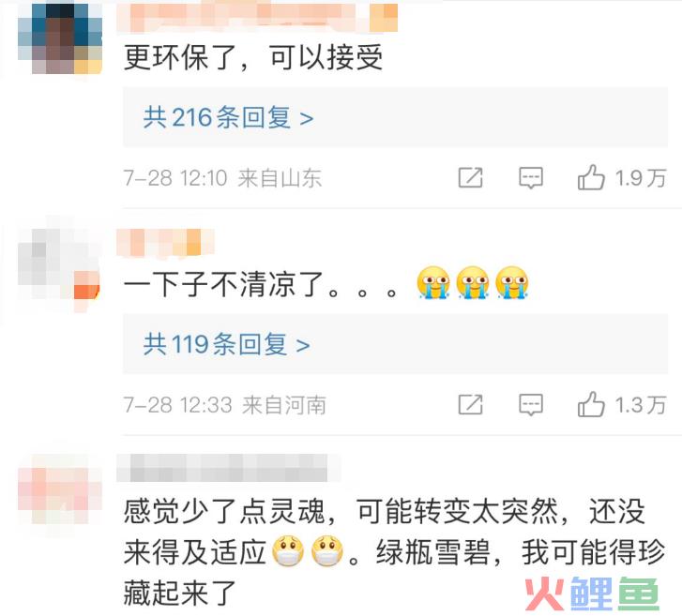Image resolution: width=682 pixels, height=616 pixels.
Task: Click the 1.9万 like count
Action: point(641,178)
